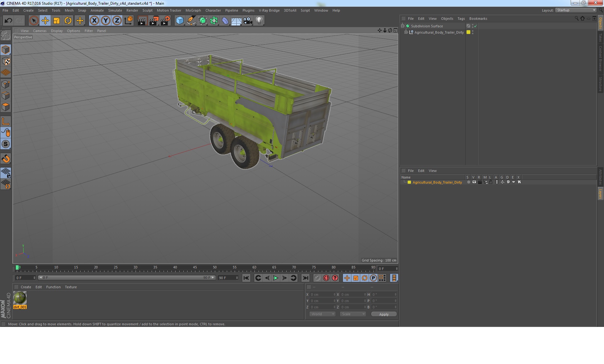The width and height of the screenshot is (604, 364).
Task: Open the Cameras viewport menu
Action: (40, 31)
